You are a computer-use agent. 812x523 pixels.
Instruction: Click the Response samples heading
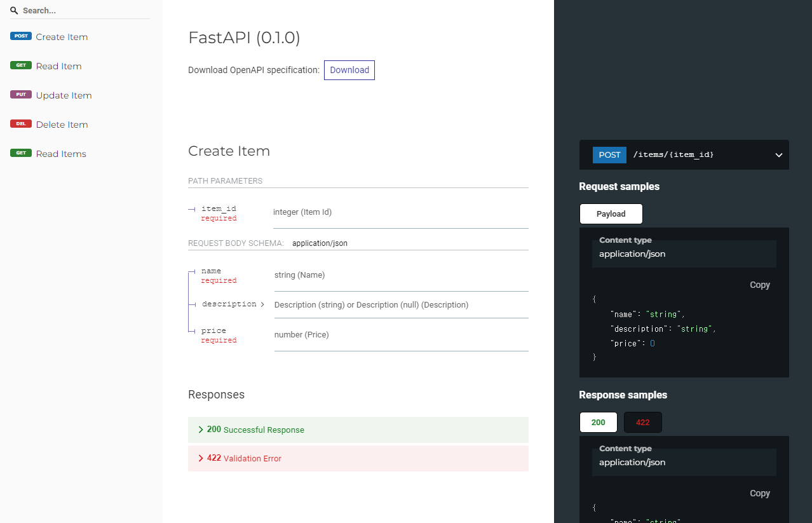pos(623,395)
